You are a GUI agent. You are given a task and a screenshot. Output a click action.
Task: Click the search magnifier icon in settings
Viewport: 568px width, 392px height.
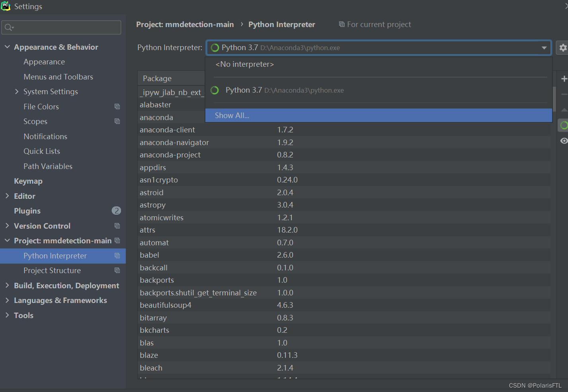click(x=9, y=27)
